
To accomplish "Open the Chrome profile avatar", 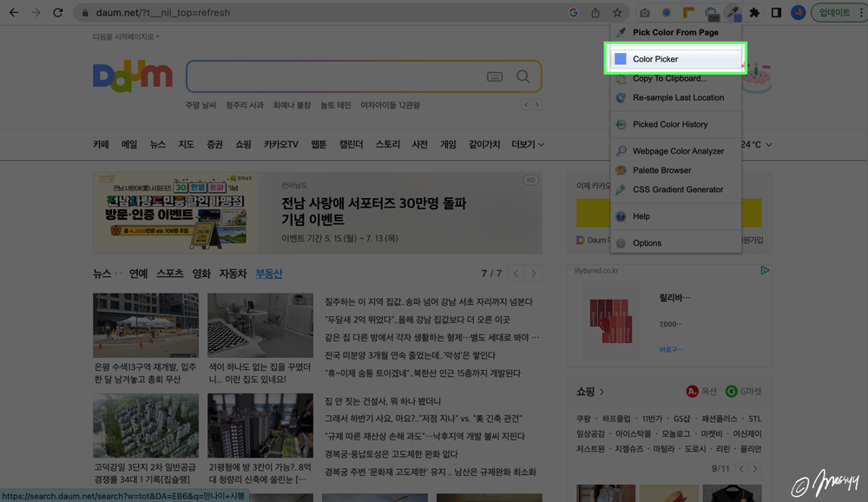I will 798,12.
